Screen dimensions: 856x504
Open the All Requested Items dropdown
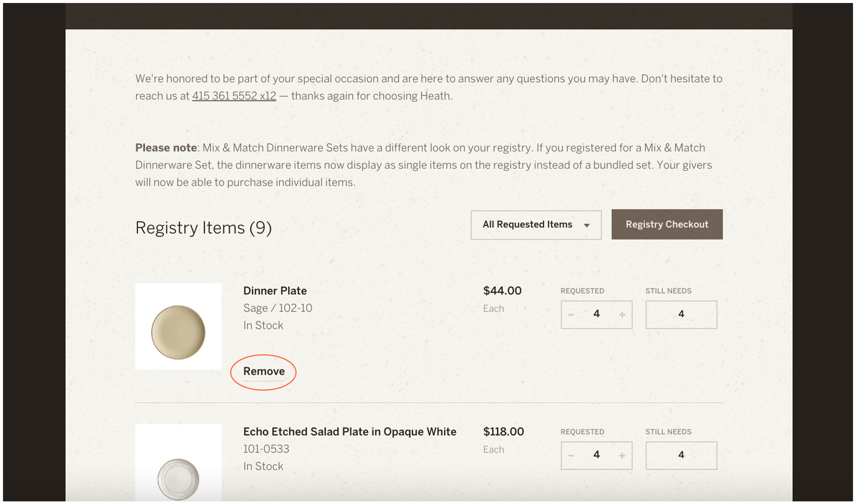click(x=536, y=225)
